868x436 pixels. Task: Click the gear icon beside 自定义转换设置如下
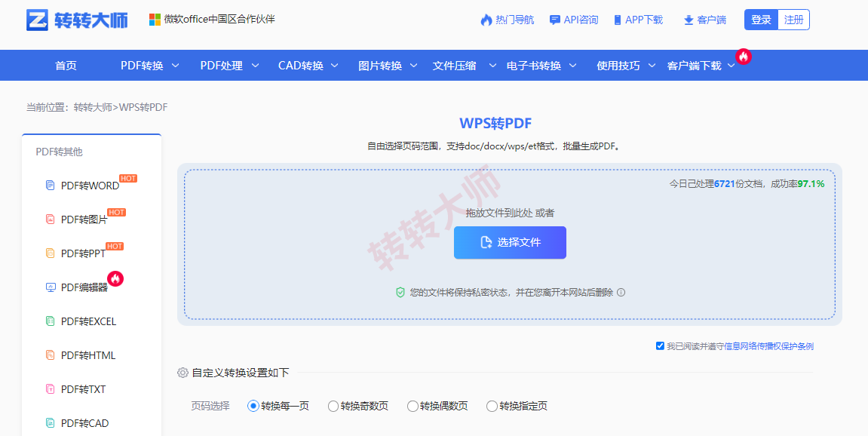(x=182, y=373)
